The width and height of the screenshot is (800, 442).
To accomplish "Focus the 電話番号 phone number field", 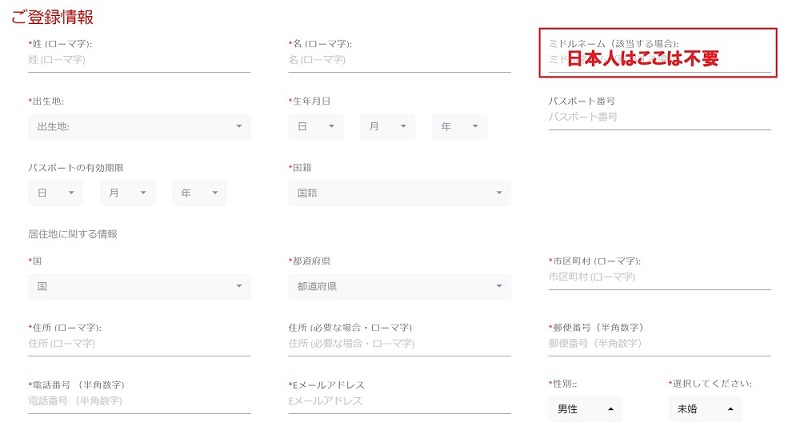I will coord(139,401).
